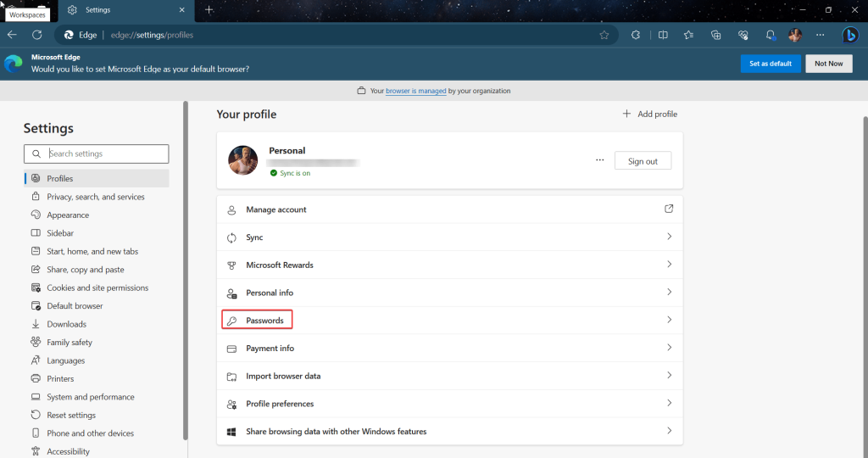Open the Bing Copilot sidebar icon

[849, 35]
